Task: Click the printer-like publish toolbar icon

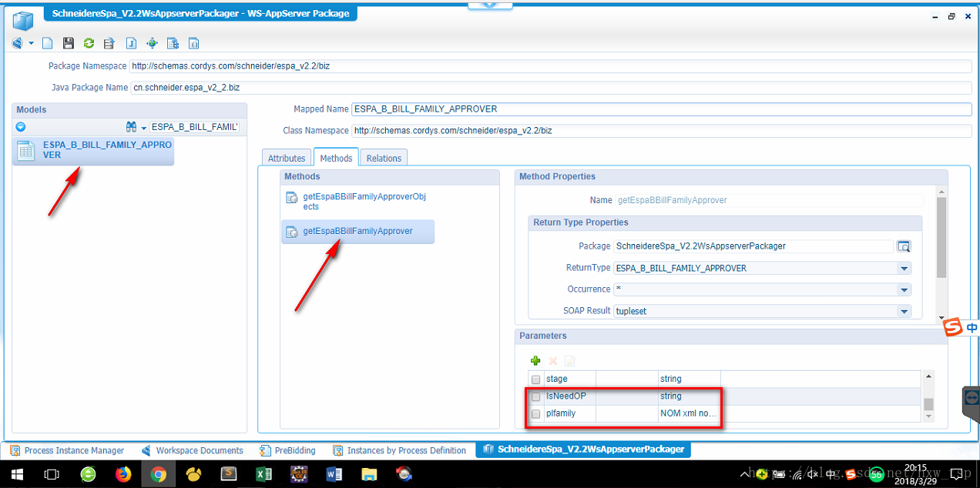Action: coord(109,43)
